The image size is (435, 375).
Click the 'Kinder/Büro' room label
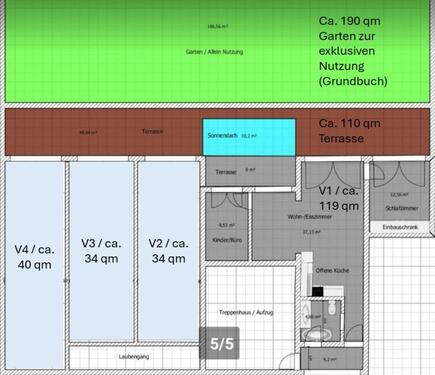227,240
